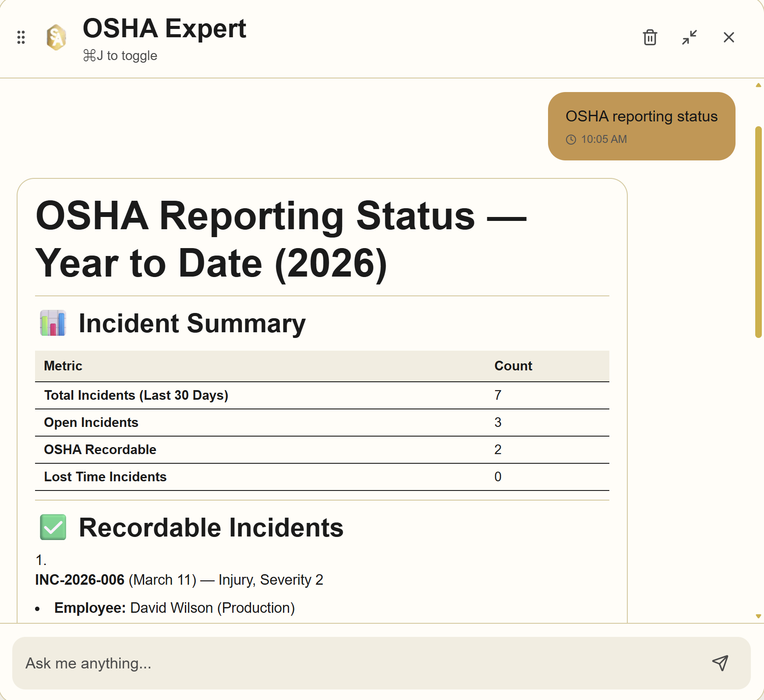This screenshot has width=764, height=700.
Task: Send a message with the paper plane icon
Action: coord(720,664)
